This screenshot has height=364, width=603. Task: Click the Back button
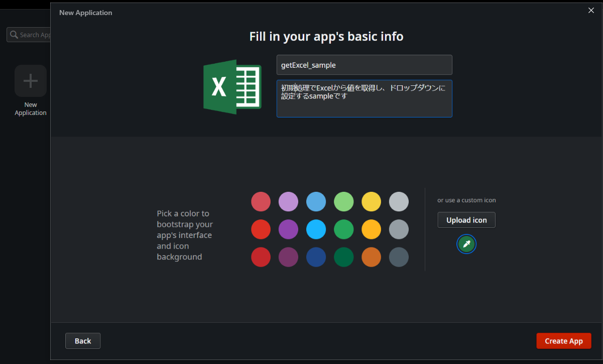pos(83,341)
